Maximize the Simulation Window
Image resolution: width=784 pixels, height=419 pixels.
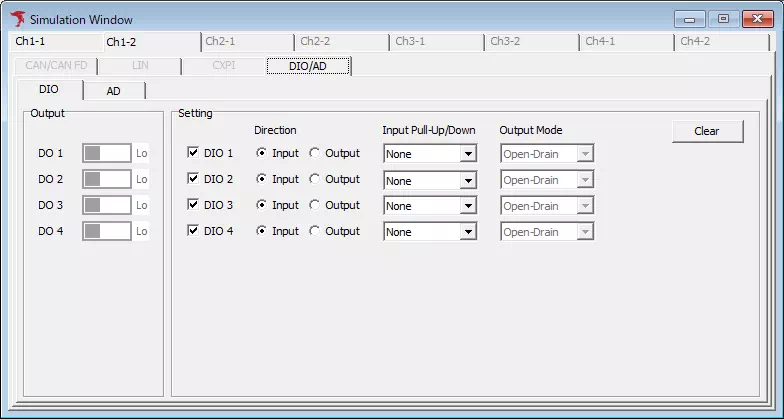tap(723, 19)
